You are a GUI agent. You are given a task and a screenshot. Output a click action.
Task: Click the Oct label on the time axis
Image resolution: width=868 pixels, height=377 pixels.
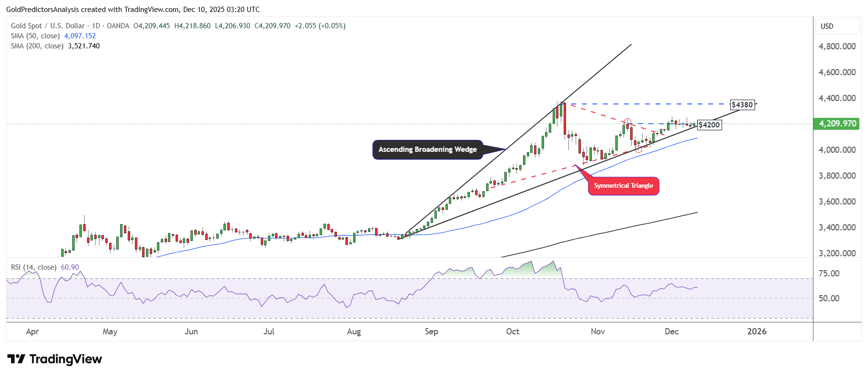click(x=512, y=331)
